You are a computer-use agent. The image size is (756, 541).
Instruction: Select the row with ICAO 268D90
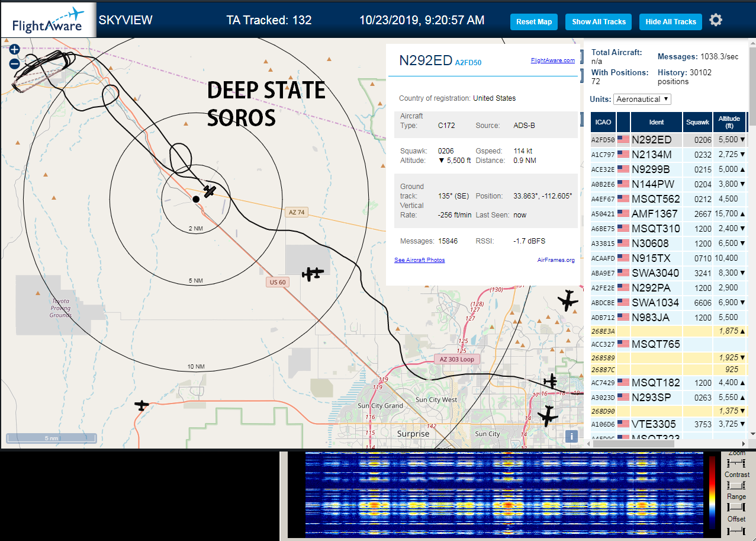(668, 411)
